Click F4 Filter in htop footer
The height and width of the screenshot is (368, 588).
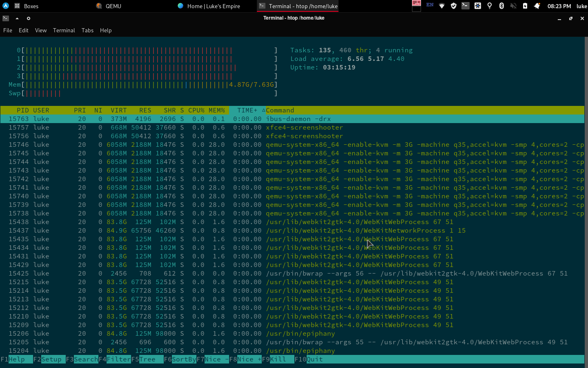[x=115, y=359]
